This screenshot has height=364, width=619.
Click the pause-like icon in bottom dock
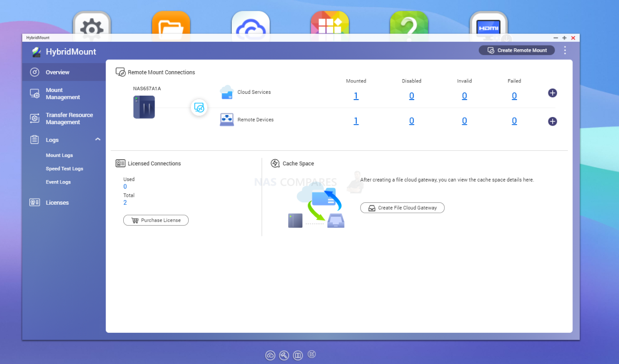[298, 355]
